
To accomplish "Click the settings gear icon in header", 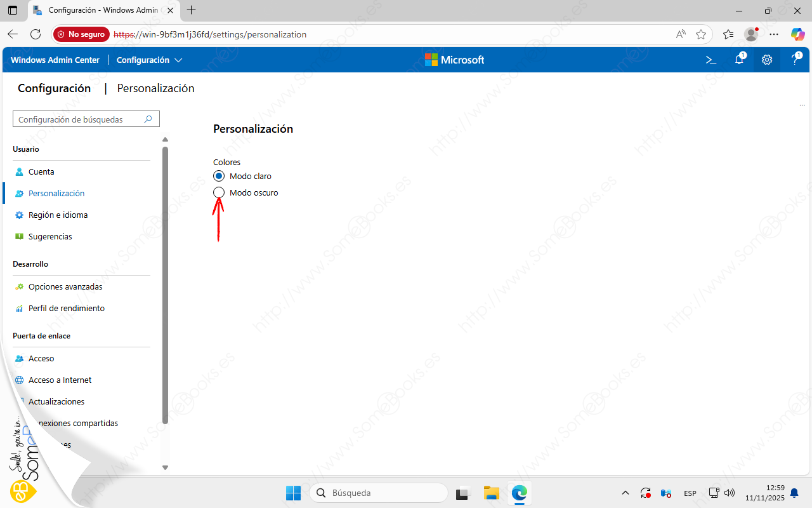I will point(767,60).
